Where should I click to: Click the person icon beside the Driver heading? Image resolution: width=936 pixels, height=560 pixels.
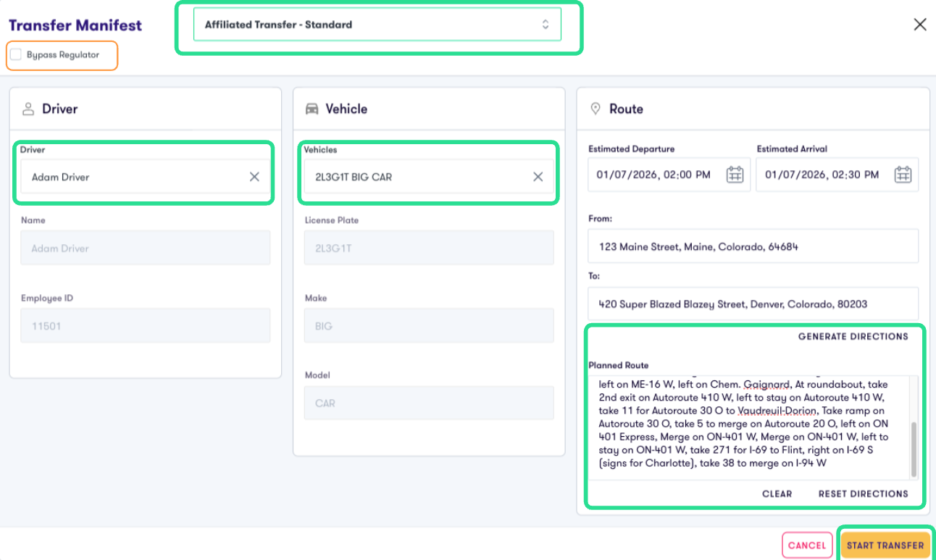click(28, 109)
